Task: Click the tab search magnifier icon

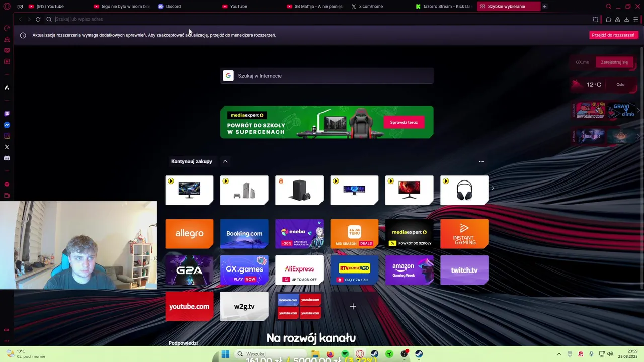Action: coord(608,6)
